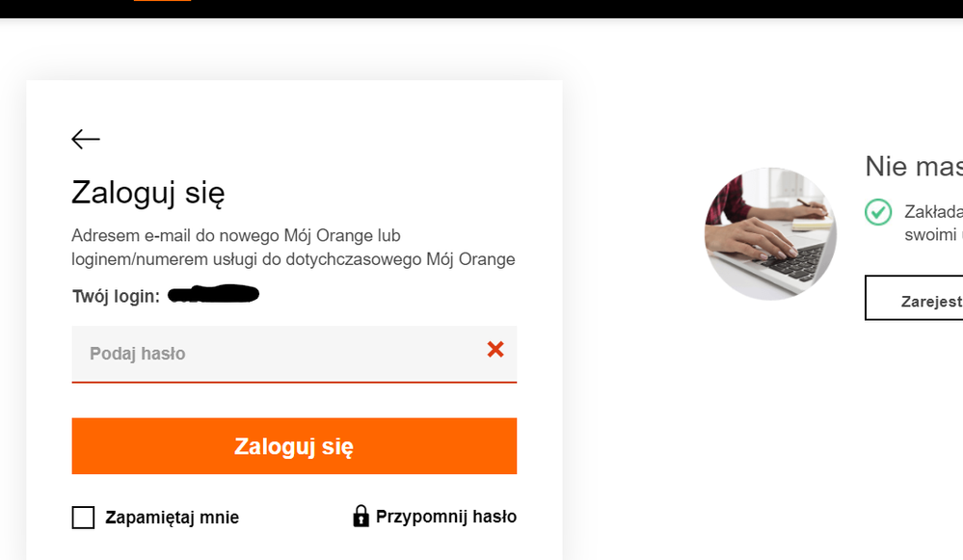The height and width of the screenshot is (560, 963).
Task: Click the error indicator in the password input
Action: click(495, 350)
